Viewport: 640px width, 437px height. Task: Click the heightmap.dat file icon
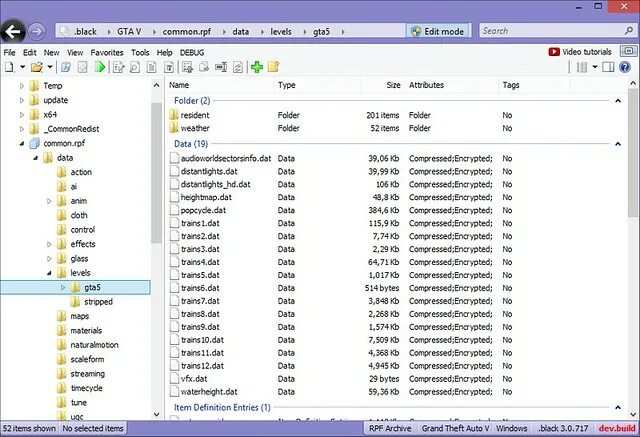[x=174, y=197]
